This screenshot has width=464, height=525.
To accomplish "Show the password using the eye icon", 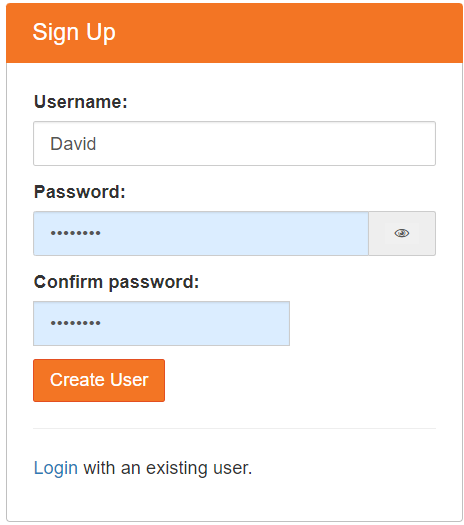I will (401, 233).
